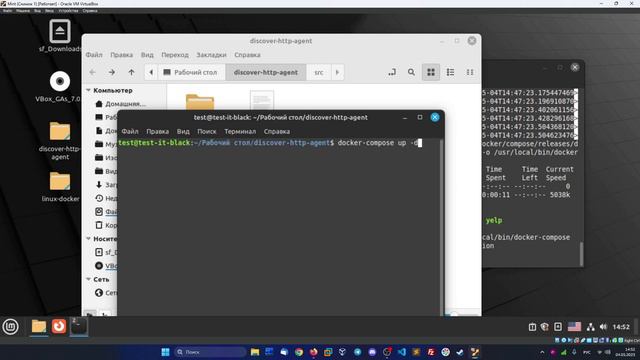
Task: Open volume icon in Mint tray
Action: [604, 327]
